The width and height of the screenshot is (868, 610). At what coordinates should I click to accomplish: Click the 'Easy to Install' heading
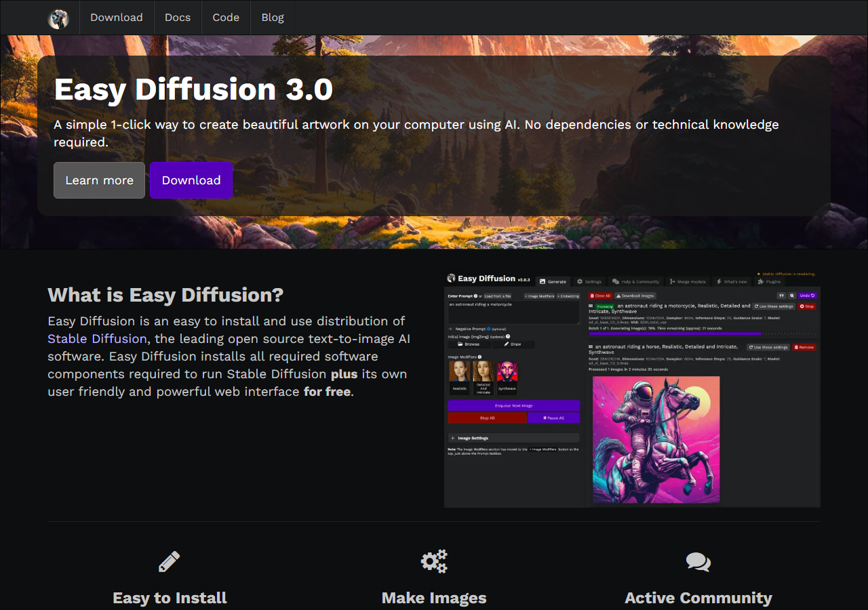tap(170, 598)
